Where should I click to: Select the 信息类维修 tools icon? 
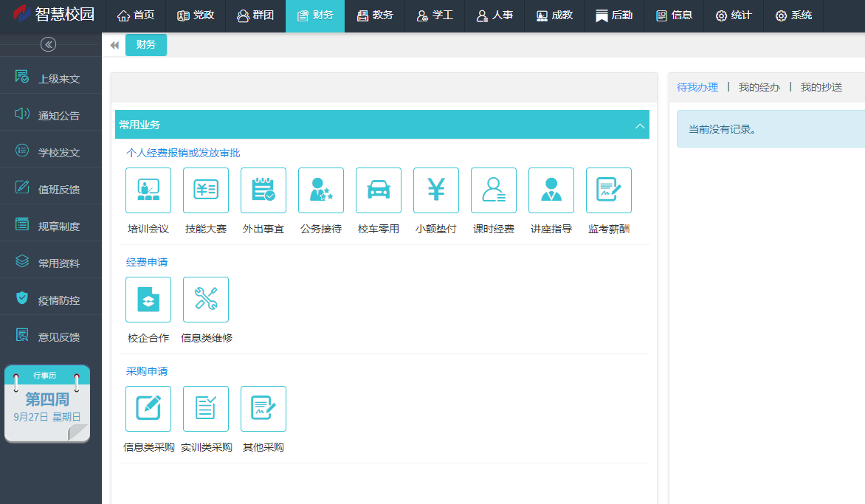pos(206,300)
